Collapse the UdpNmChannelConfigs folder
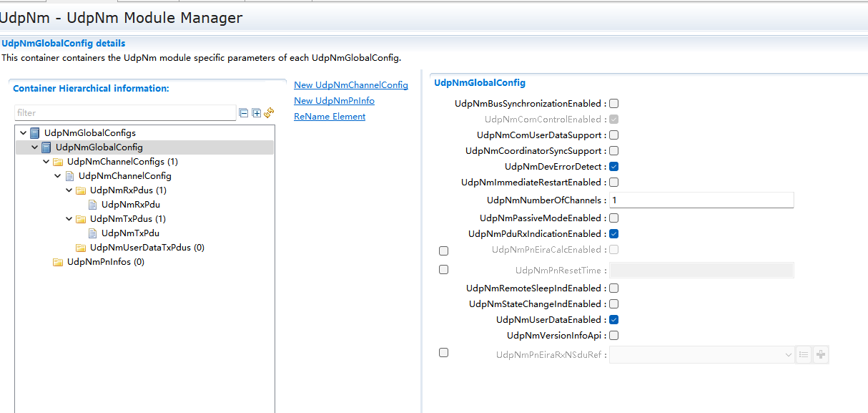Image resolution: width=868 pixels, height=413 pixels. coord(46,162)
